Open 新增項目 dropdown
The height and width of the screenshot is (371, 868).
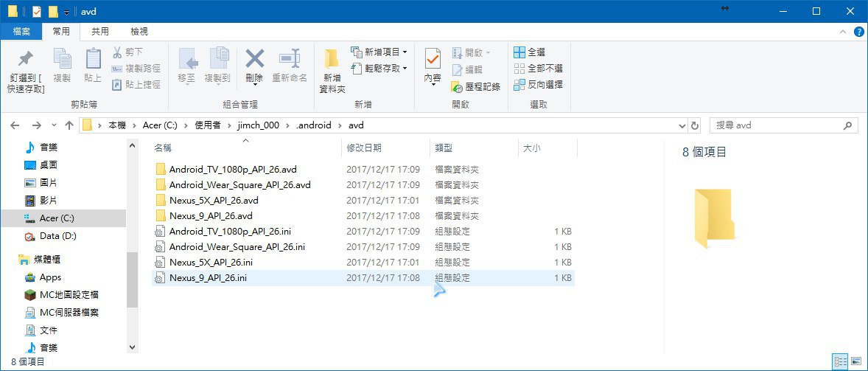coord(379,52)
